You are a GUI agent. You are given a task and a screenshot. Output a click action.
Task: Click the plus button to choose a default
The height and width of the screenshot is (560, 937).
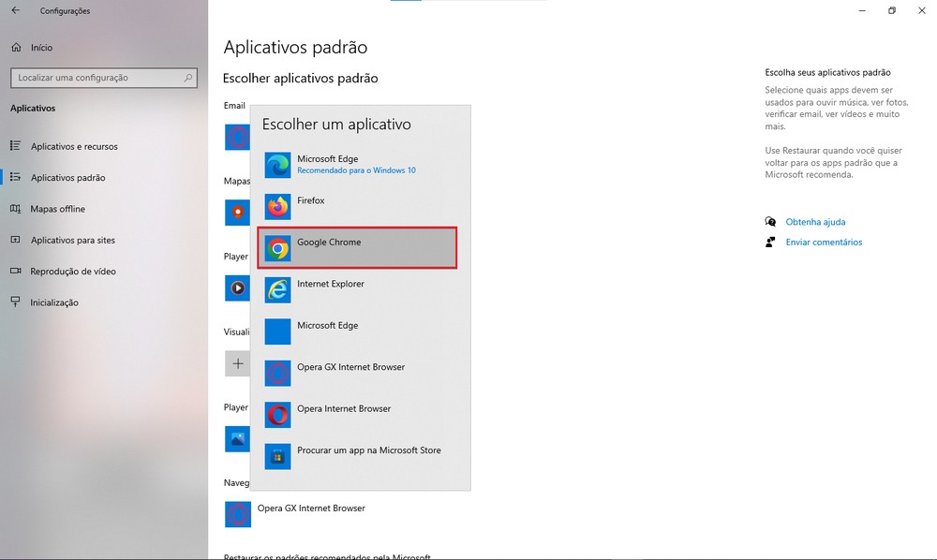click(x=237, y=363)
